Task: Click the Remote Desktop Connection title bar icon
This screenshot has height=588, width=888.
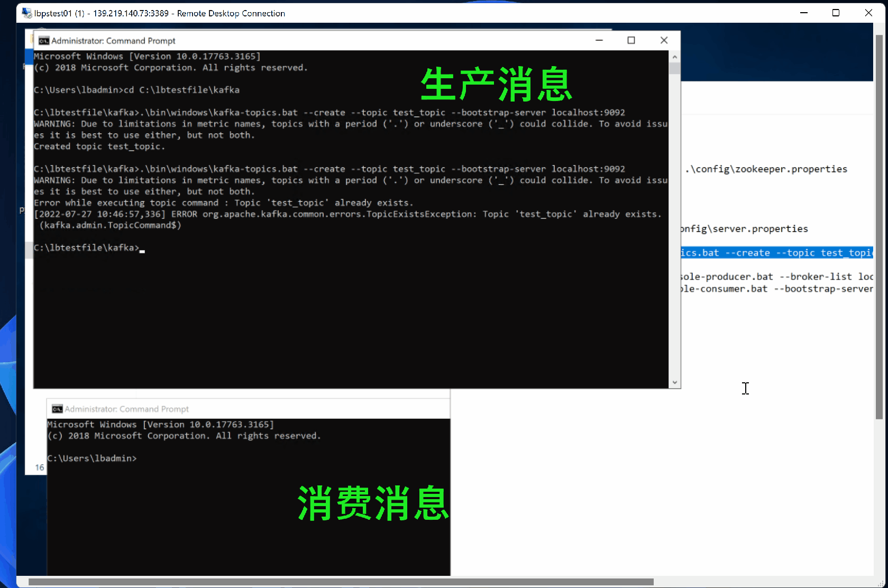Action: pos(26,13)
